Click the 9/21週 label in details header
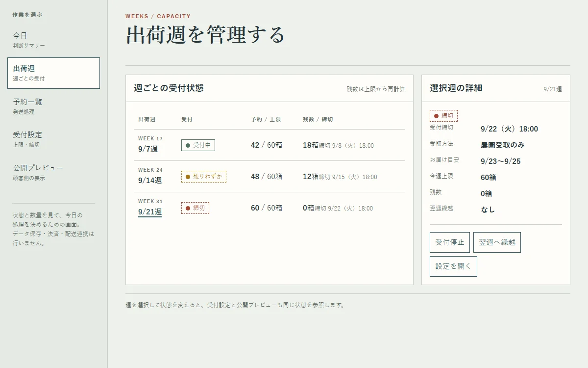 (x=553, y=89)
